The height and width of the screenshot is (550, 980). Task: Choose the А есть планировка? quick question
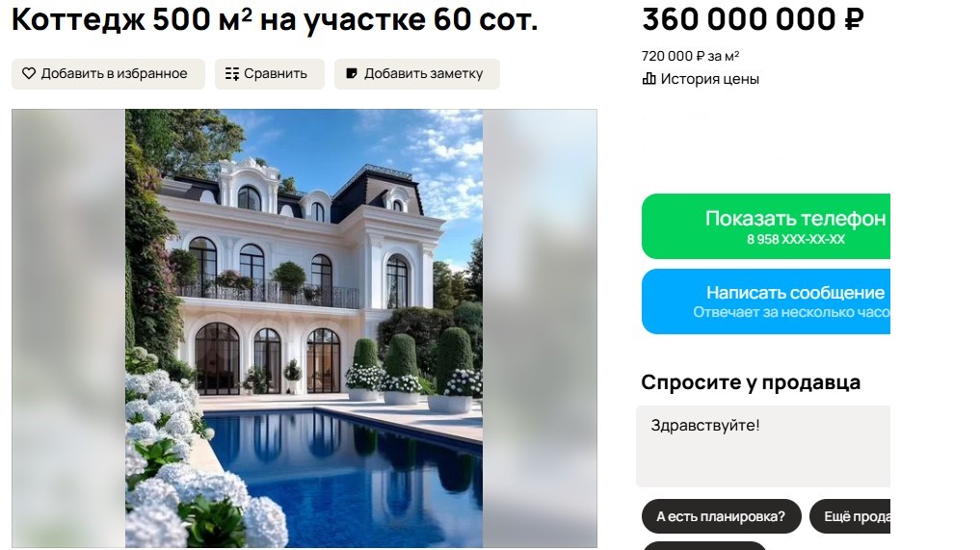tap(721, 516)
